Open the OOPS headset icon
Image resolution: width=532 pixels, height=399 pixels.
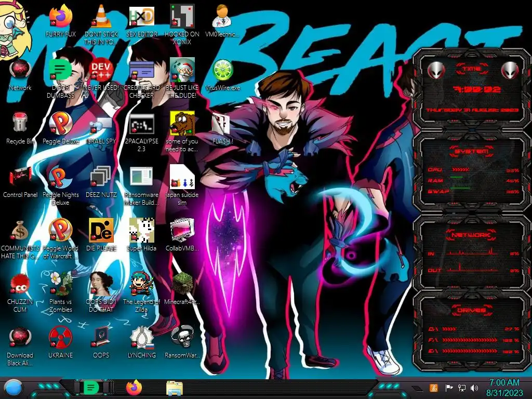[x=101, y=337]
